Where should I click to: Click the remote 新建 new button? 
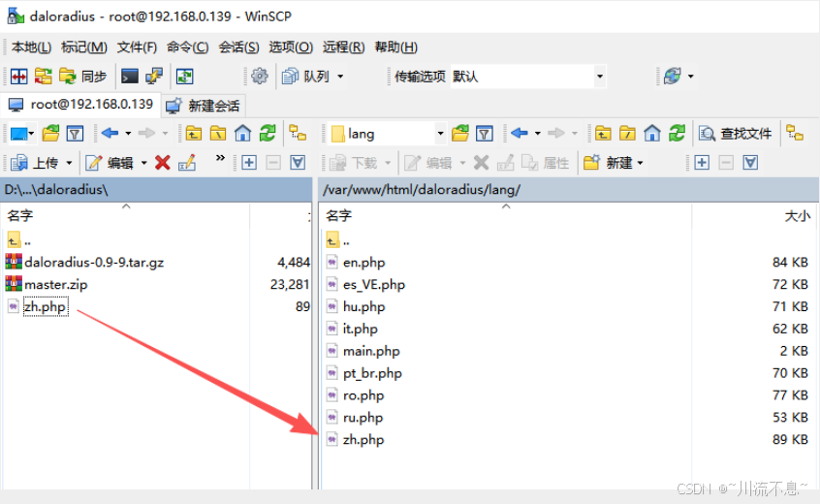point(608,163)
